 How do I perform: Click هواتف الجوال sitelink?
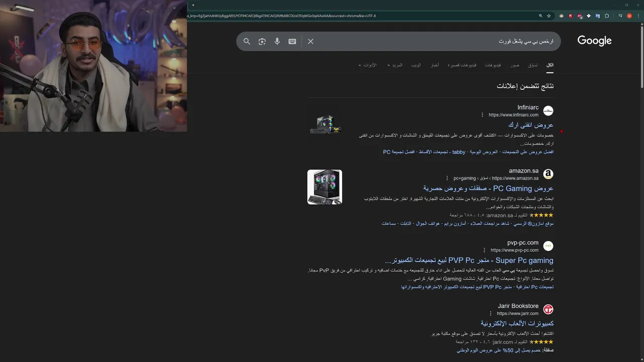click(x=428, y=224)
